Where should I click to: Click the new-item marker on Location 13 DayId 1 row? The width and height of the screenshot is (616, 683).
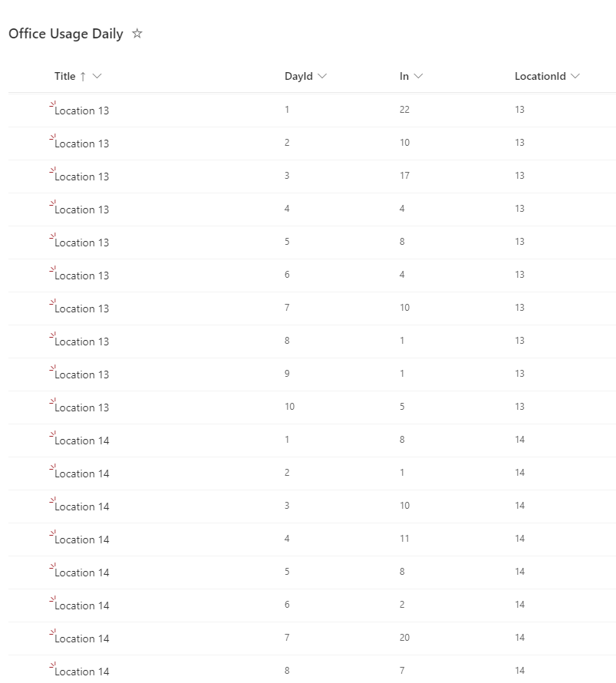(52, 104)
